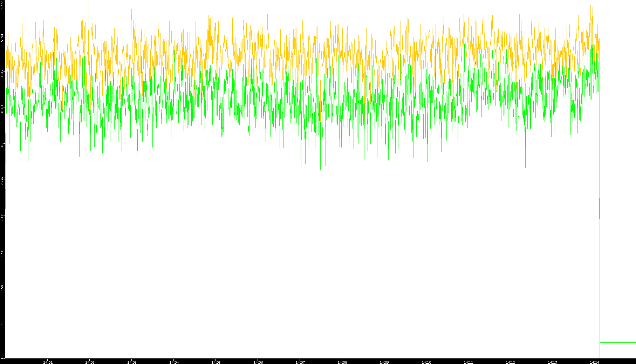Select the 577 y-axis label
Screen dimensions: 636x364
click(x=2, y=324)
